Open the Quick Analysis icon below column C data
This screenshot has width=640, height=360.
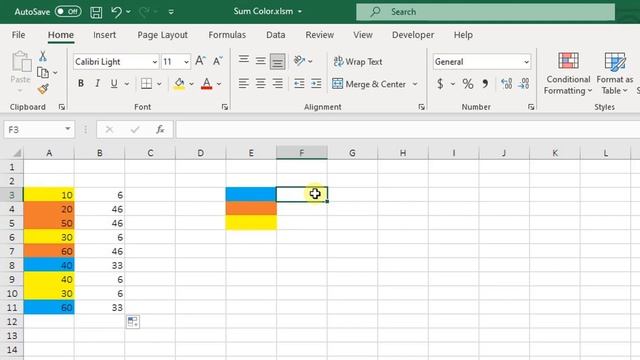(x=133, y=322)
